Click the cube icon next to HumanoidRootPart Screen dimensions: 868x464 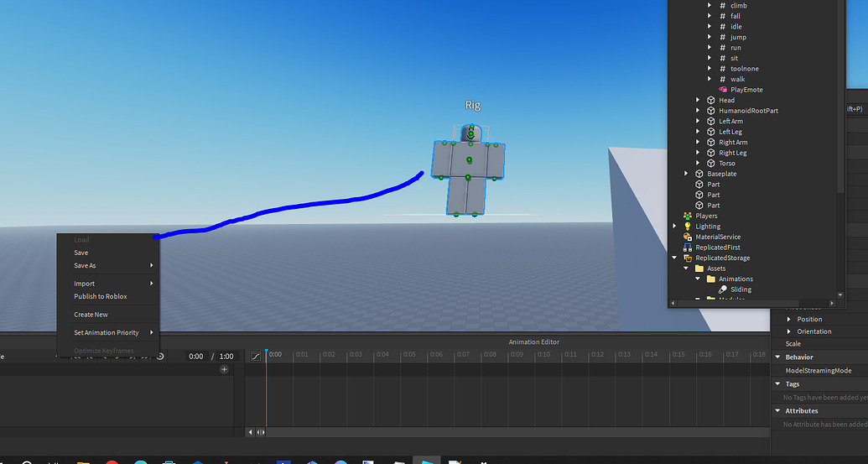pos(711,111)
